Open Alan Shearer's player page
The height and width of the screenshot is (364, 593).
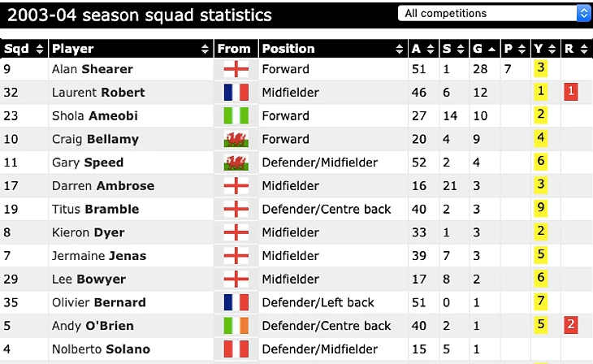click(92, 69)
